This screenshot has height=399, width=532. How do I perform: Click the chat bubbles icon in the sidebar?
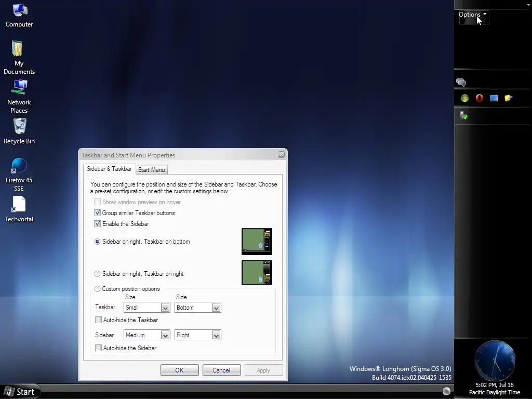(x=461, y=83)
